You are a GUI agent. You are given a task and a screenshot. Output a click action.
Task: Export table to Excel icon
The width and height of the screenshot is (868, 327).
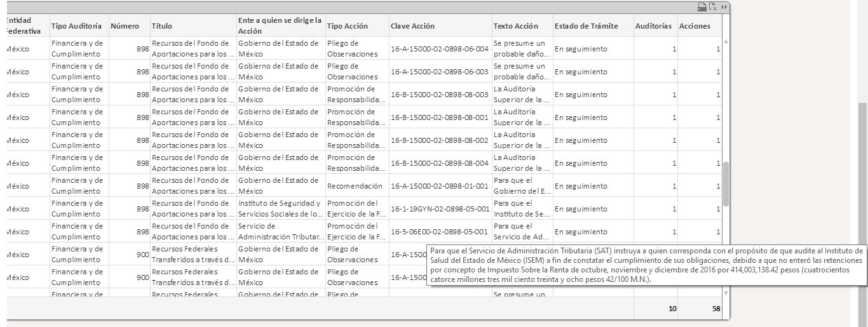(x=713, y=7)
